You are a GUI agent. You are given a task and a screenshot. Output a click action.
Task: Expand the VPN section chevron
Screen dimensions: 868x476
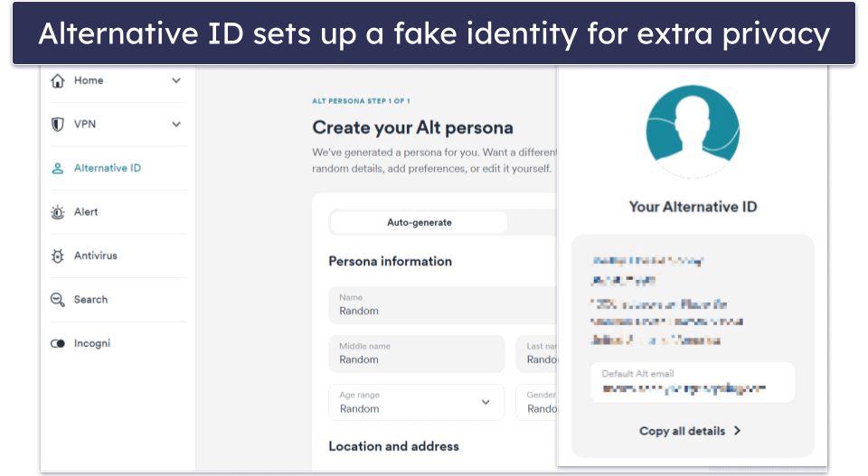coord(176,125)
